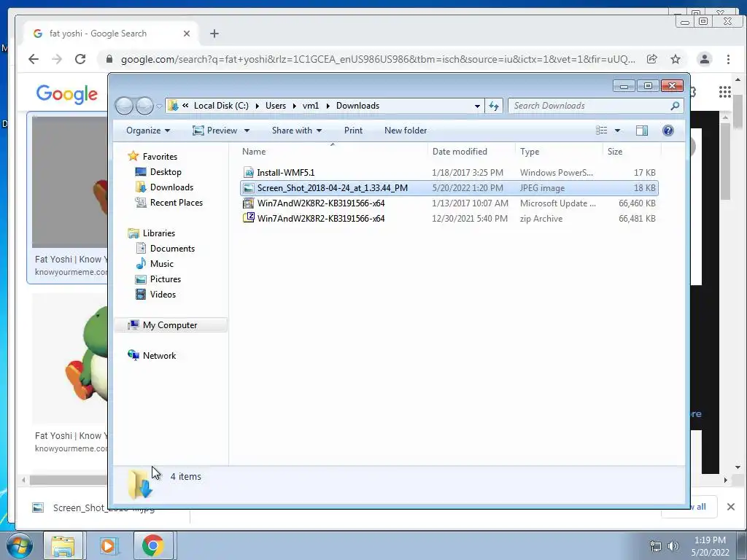Viewport: 747px width, 560px height.
Task: Create a New folder
Action: coord(406,131)
